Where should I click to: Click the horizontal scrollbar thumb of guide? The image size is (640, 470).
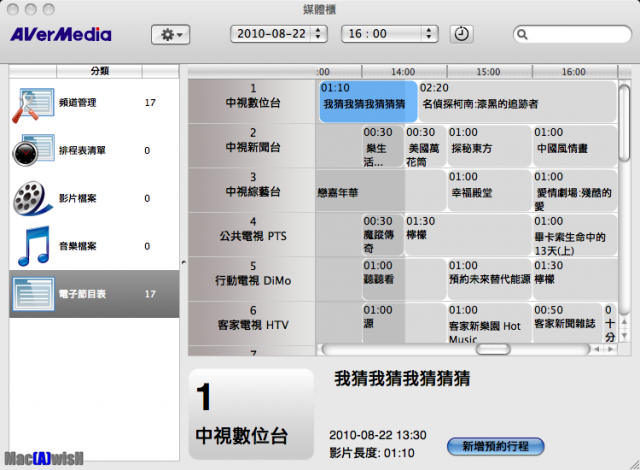click(x=493, y=349)
